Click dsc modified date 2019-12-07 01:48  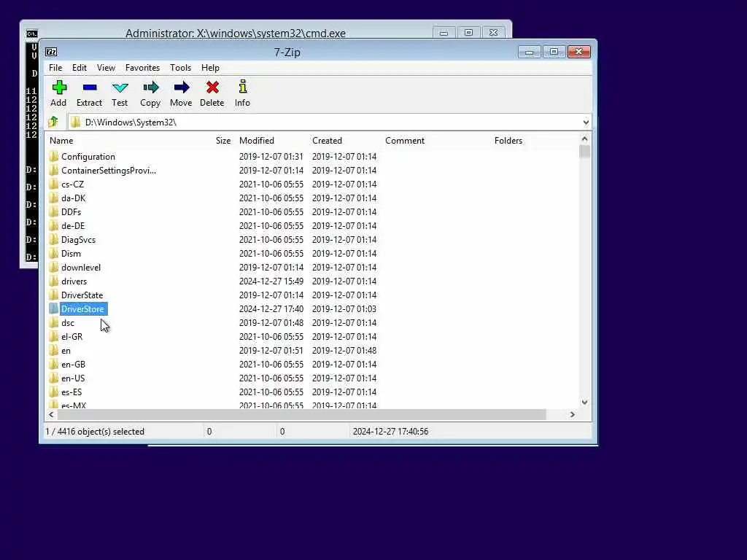point(271,322)
